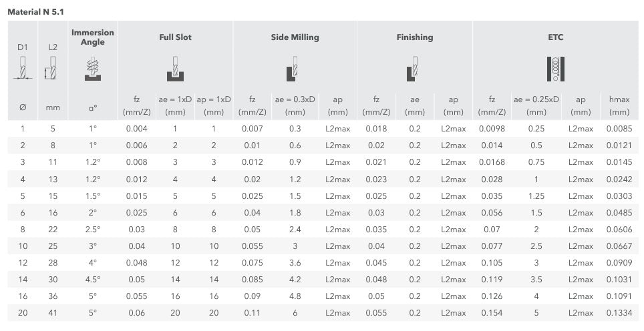Click the Full Slot milling icon
This screenshot has width=644, height=331.
pyautogui.click(x=176, y=69)
